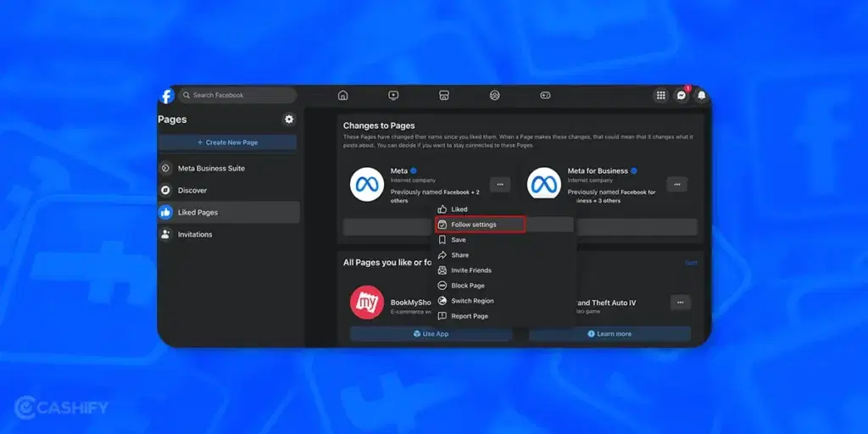Open the Home feed icon
This screenshot has height=434, width=868.
[x=342, y=95]
